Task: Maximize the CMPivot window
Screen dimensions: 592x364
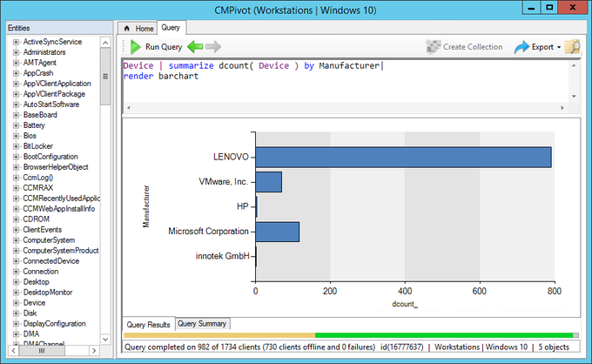Action: pyautogui.click(x=549, y=7)
